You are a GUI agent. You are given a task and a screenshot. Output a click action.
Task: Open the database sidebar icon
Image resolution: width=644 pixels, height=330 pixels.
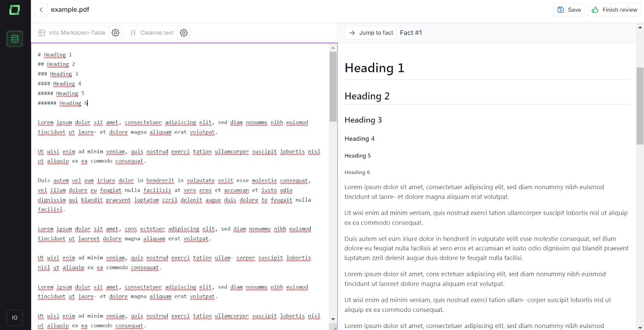(x=15, y=39)
